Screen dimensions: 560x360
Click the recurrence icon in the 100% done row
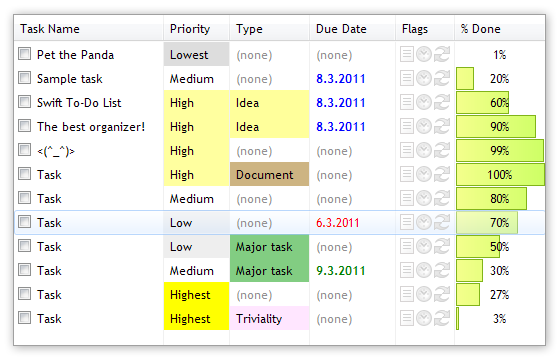(x=442, y=175)
